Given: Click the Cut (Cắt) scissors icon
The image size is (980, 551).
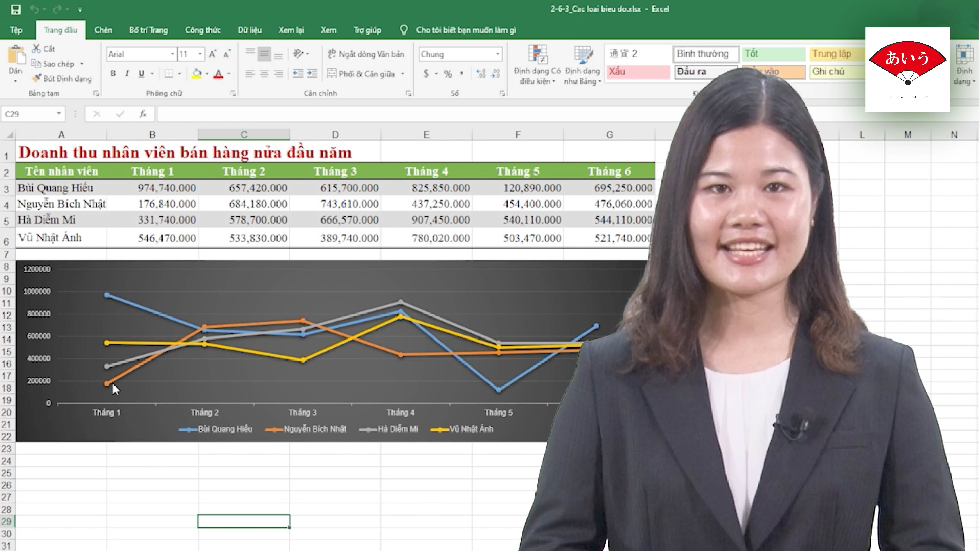Looking at the screenshot, I should pos(37,49).
